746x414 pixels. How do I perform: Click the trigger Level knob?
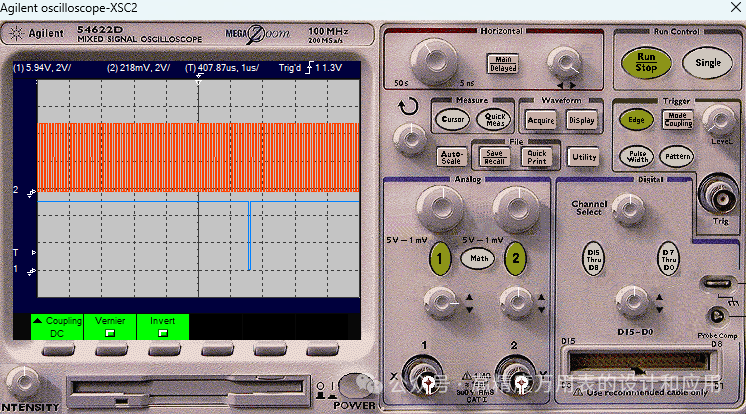pos(718,120)
